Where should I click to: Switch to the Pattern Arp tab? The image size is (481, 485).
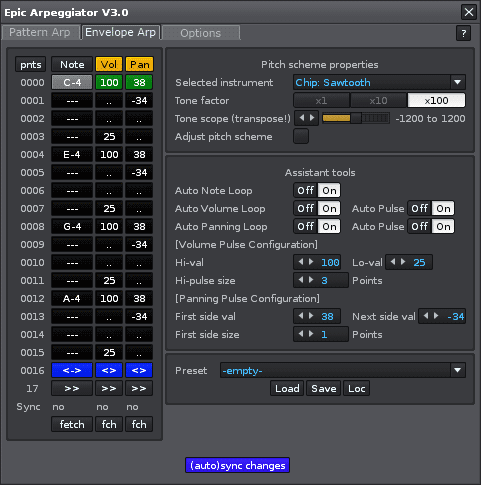pos(40,33)
